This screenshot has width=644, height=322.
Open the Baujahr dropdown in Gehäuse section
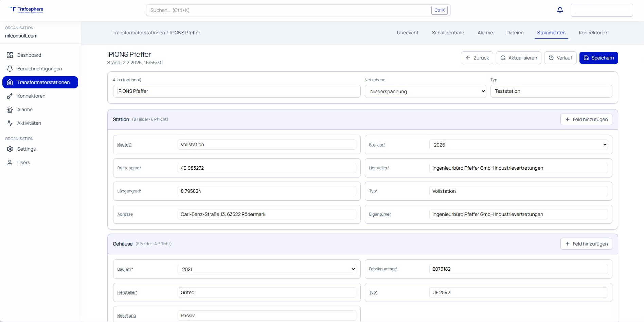267,269
